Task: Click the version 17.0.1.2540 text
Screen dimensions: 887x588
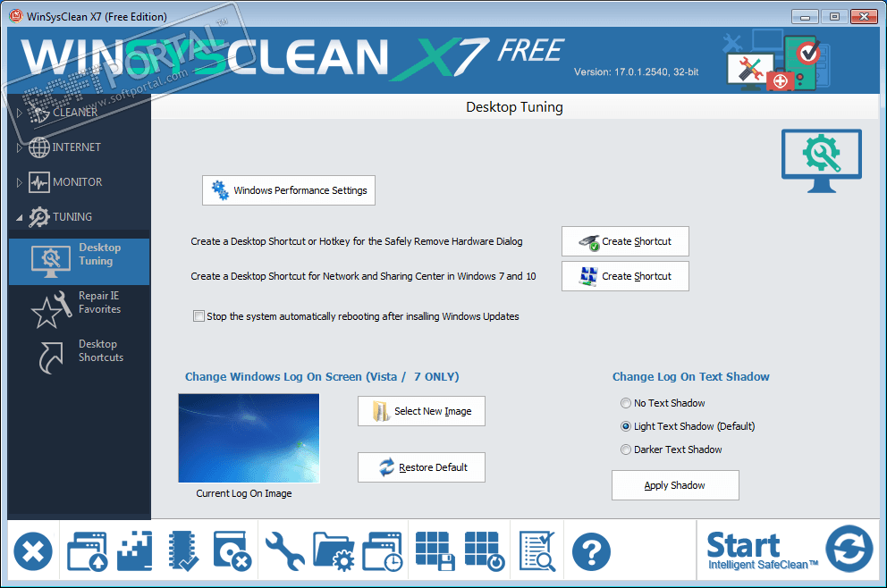Action: click(x=637, y=71)
